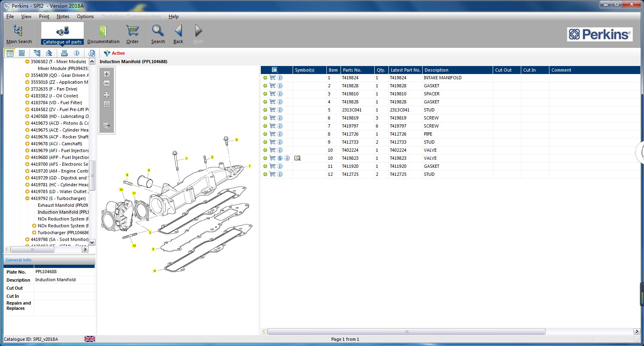
Task: Collapse the 3506582 Mixer Module tree node
Action: click(27, 62)
